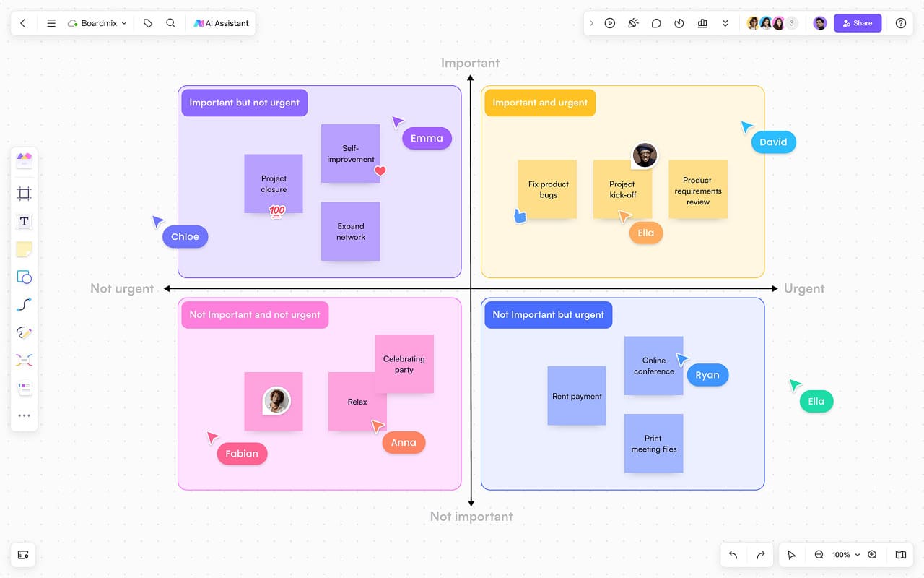The image size is (924, 578).
Task: Open the 100% zoom level dropdown
Action: pyautogui.click(x=845, y=555)
